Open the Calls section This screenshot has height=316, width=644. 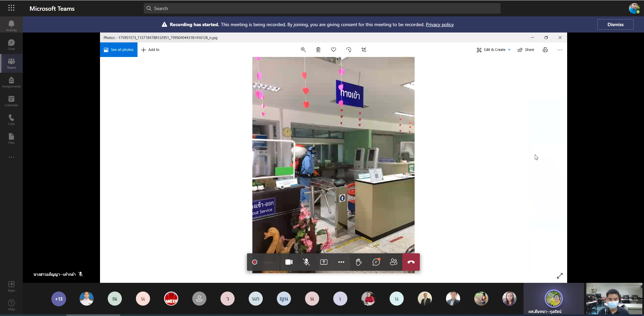coord(11,119)
